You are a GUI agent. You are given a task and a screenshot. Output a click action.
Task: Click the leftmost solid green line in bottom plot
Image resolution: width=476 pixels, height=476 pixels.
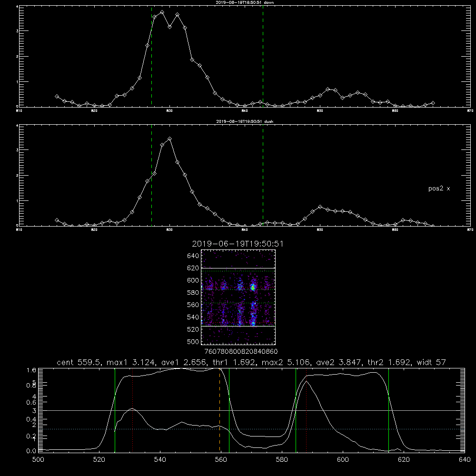pyautogui.click(x=115, y=410)
